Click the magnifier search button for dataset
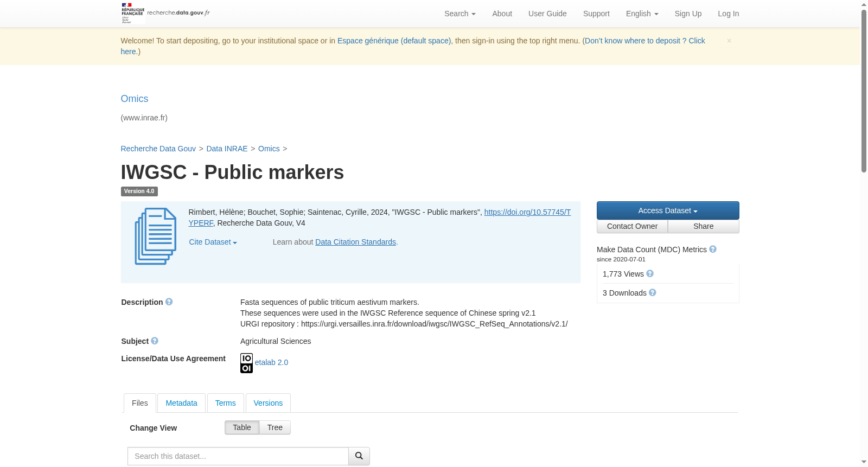Viewport: 868px width, 467px height. [x=359, y=456]
